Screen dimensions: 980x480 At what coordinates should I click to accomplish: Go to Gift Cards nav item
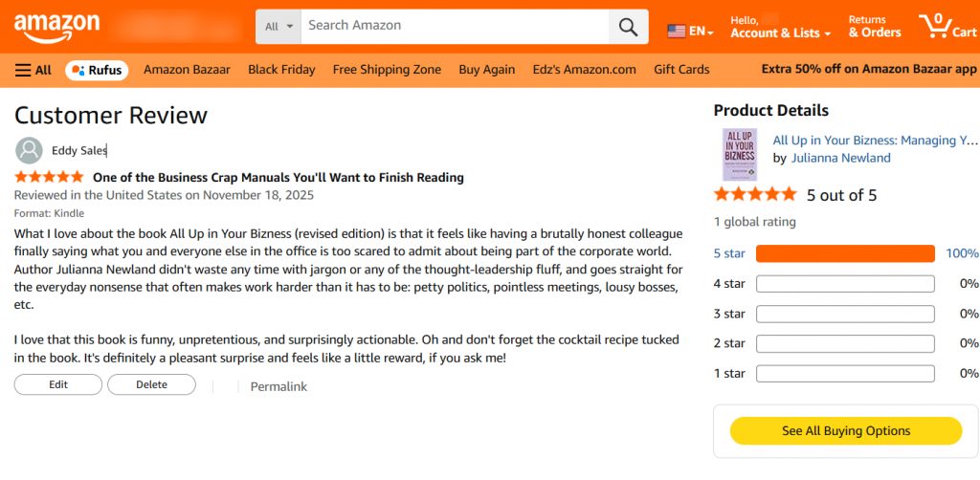pos(681,69)
